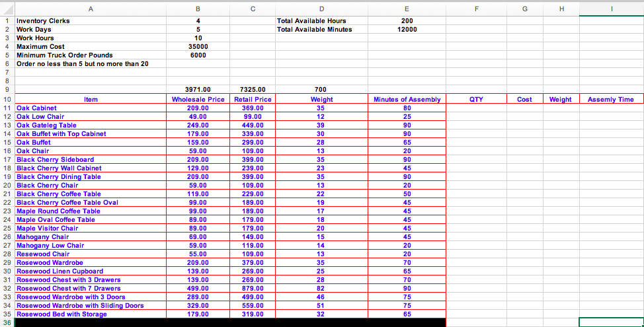Select 'Rosewood Wardrobe with Sliding Doors' cell
Viewport: 644px width, 327px height.
[x=91, y=306]
